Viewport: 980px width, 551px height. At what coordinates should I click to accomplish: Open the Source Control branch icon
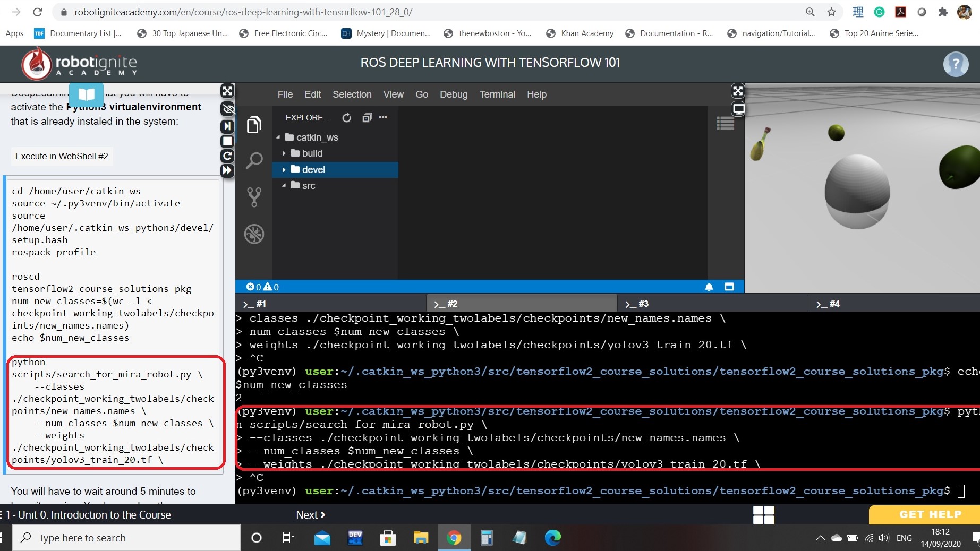pyautogui.click(x=254, y=197)
